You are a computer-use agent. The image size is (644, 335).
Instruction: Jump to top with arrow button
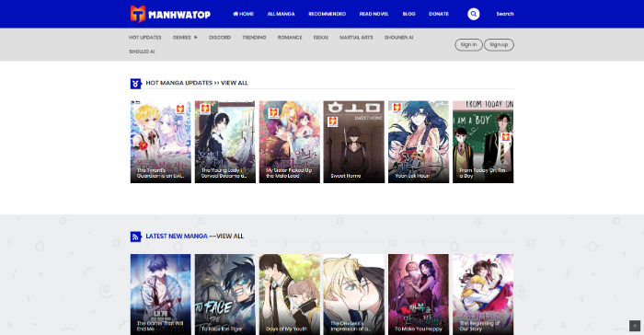tap(635, 326)
